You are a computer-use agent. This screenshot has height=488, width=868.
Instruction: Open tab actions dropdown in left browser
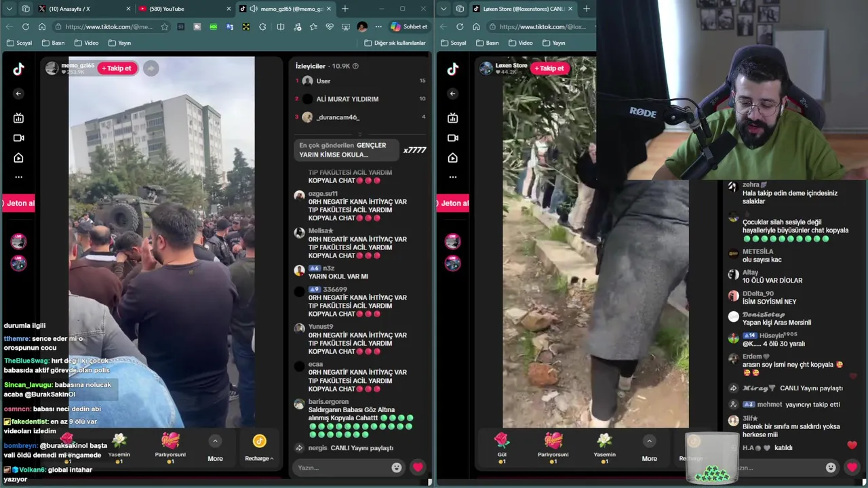tap(9, 9)
